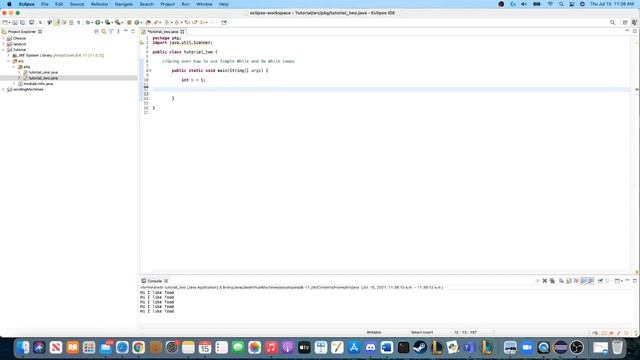Image resolution: width=640 pixels, height=360 pixels.
Task: Click Filter icon in Project Explorer toolbar
Action: tap(111, 31)
